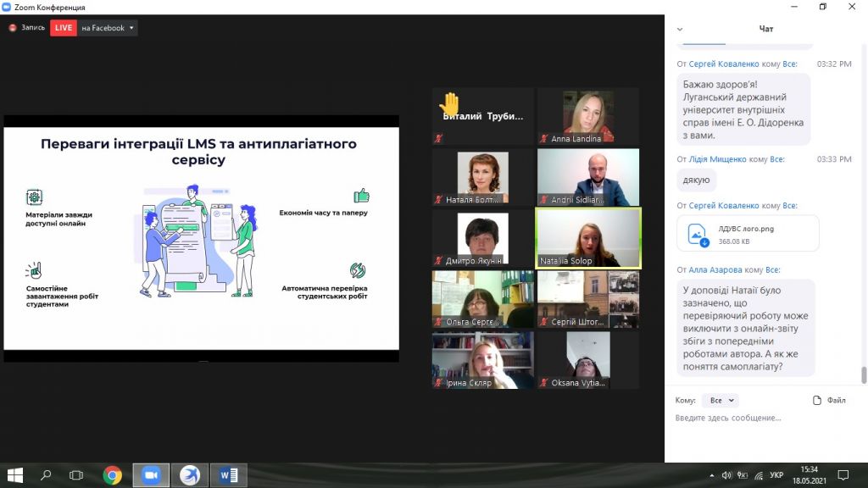The width and height of the screenshot is (868, 488).
Task: Open Google Chrome from the taskbar
Action: coord(113,475)
